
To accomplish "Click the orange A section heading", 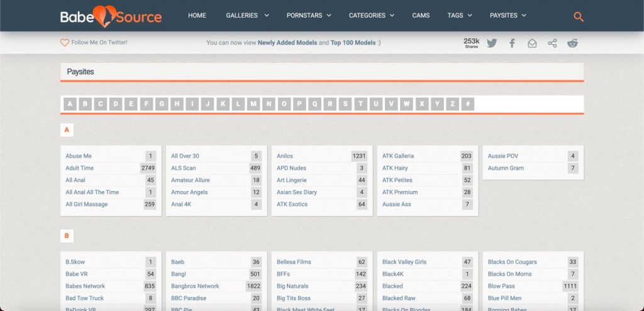I will click(x=67, y=131).
